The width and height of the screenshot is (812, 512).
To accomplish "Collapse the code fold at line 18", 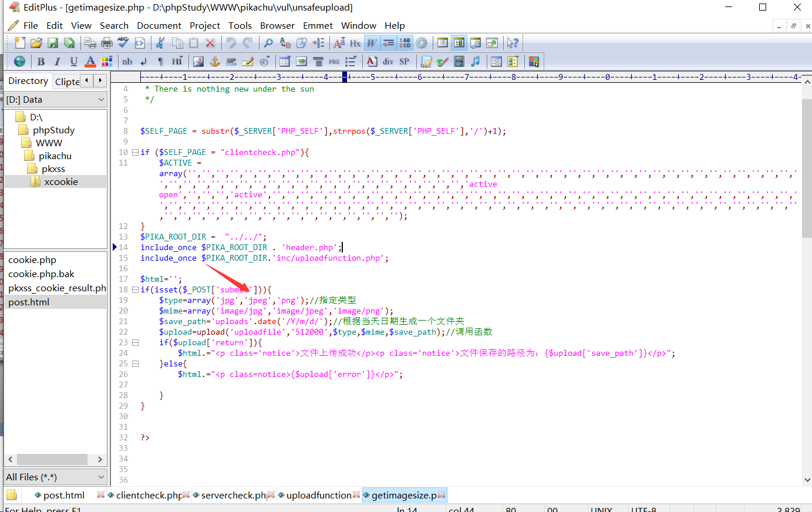I will tap(135, 289).
